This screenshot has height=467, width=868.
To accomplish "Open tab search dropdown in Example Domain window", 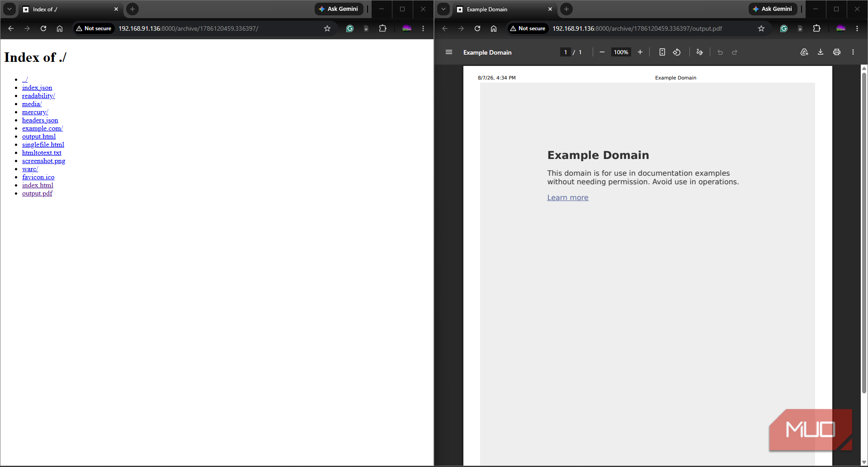I will point(443,9).
